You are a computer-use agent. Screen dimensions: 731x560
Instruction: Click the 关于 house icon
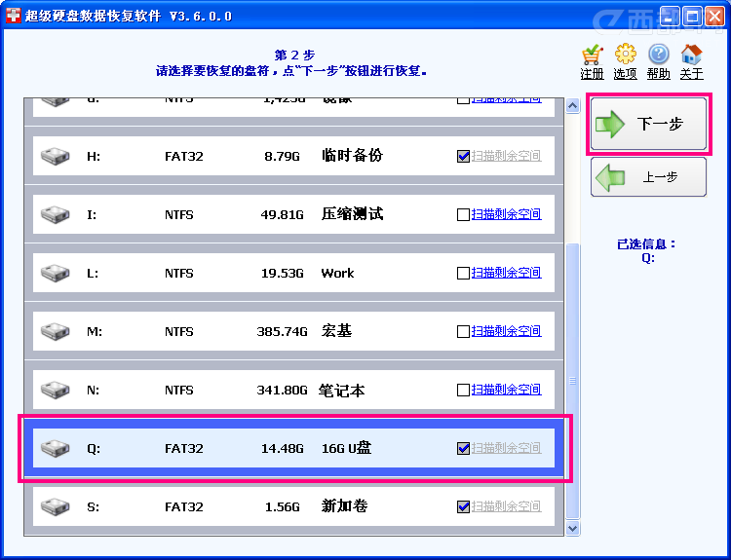click(x=691, y=56)
